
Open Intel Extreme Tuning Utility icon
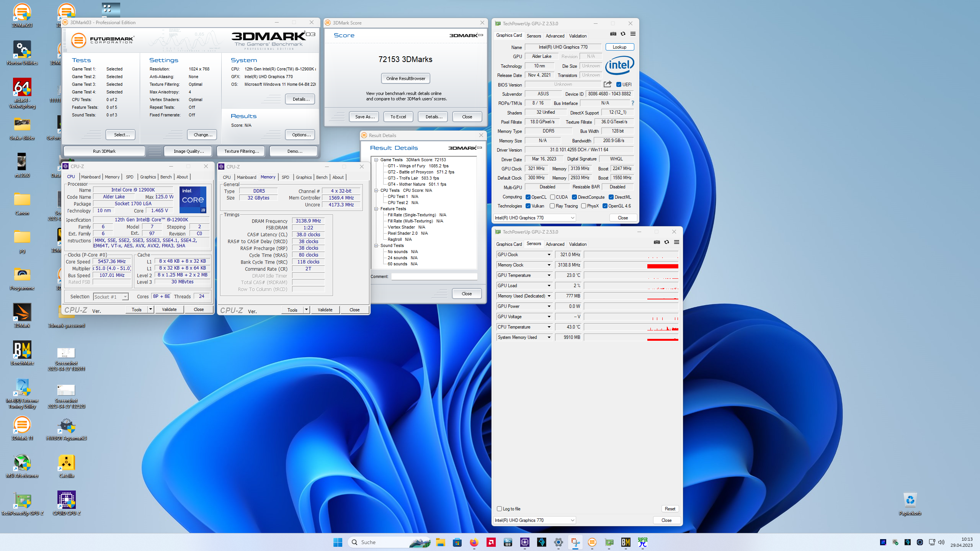[x=22, y=394]
